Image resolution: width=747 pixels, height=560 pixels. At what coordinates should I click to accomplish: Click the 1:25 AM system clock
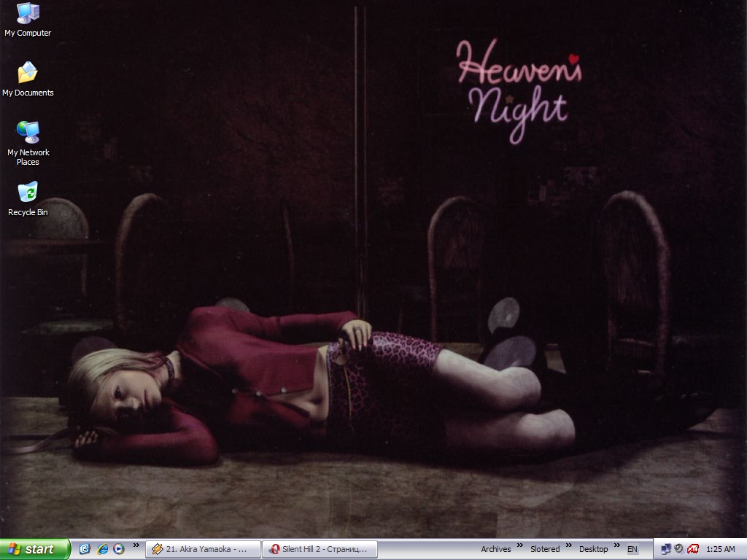click(x=720, y=549)
